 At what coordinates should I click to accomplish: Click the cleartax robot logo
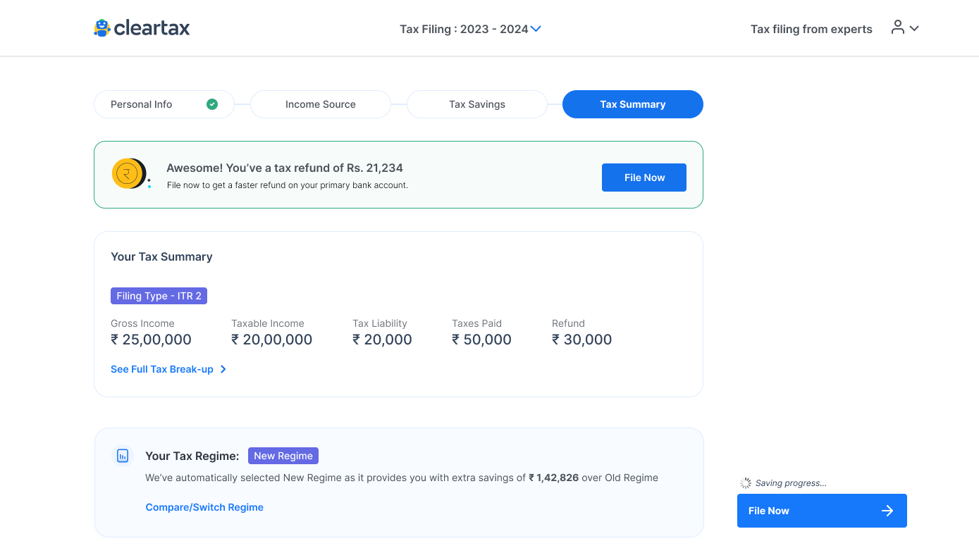102,28
